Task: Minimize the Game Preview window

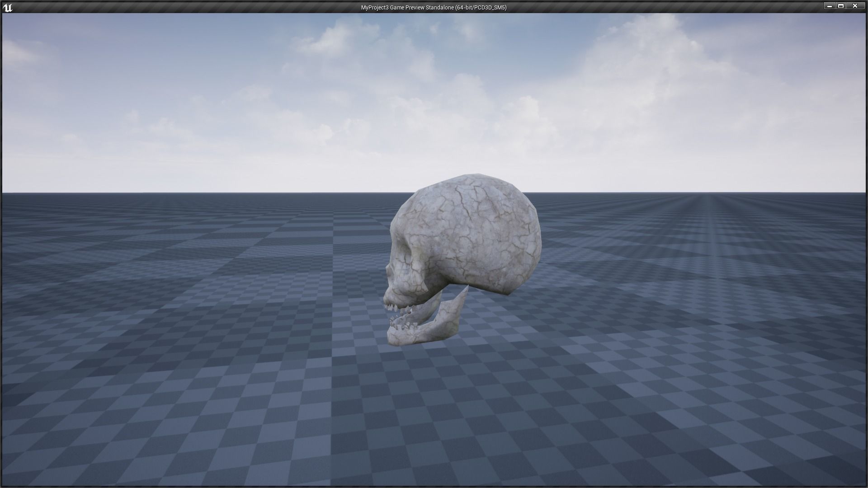Action: click(829, 6)
